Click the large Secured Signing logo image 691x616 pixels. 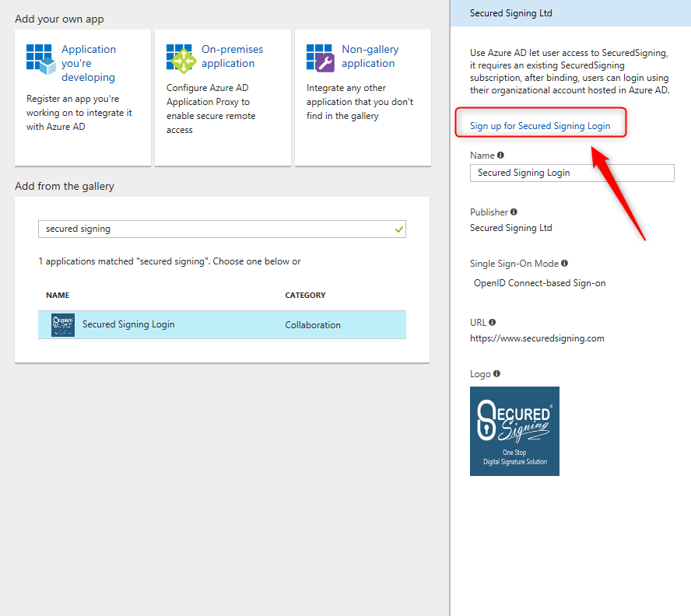click(x=514, y=431)
